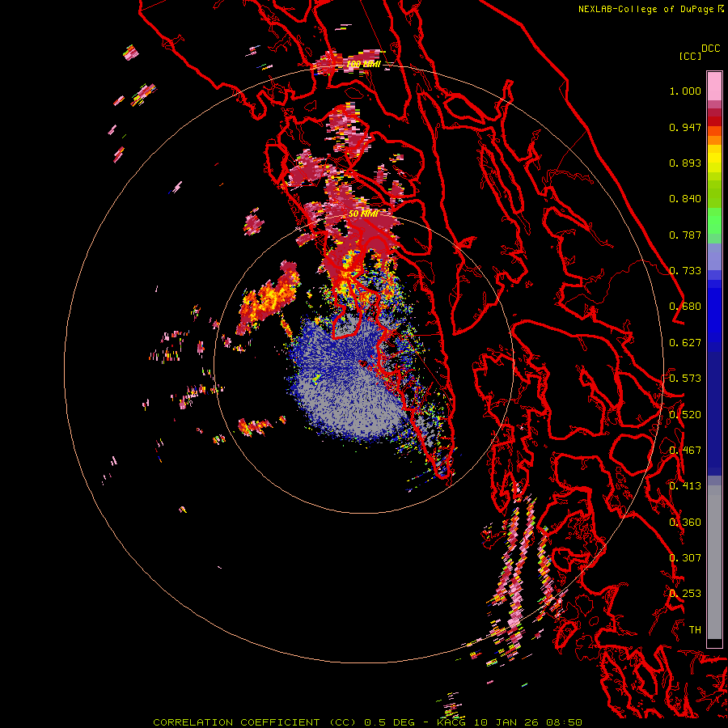Select the 0.840 scale value
The width and height of the screenshot is (728, 728).
(685, 199)
